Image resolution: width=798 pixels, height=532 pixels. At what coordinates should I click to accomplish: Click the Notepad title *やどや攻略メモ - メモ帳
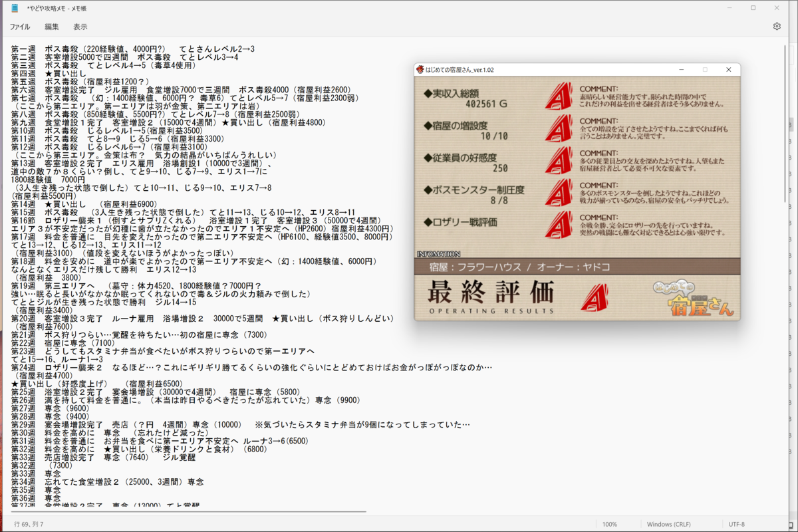57,8
